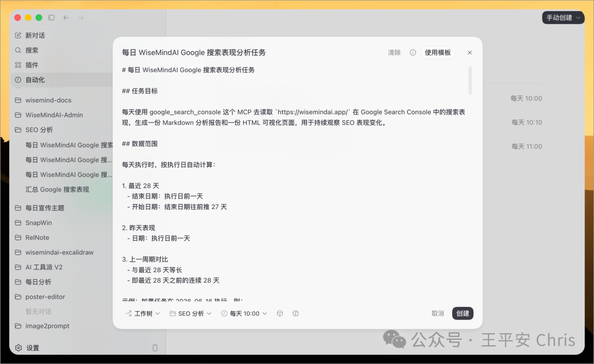Viewport: 594px width, 364px height.
Task: Click the open folder icon of SEO 分析
Action: pos(18,130)
